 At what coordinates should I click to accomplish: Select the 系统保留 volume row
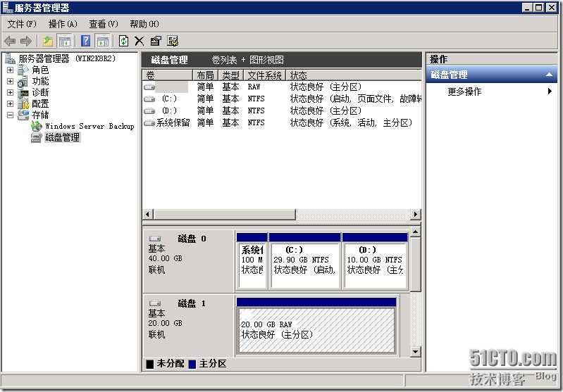coord(282,122)
